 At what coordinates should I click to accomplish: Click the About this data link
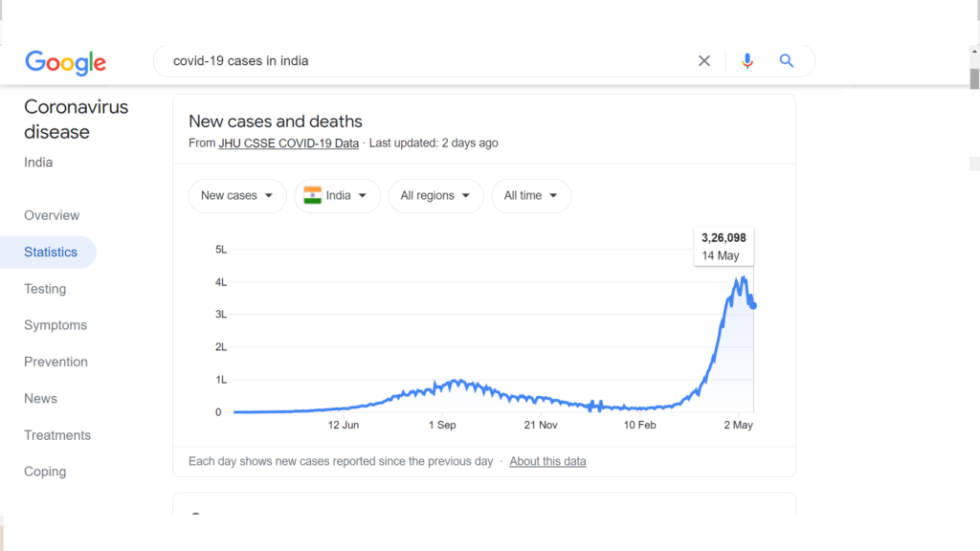click(x=547, y=461)
